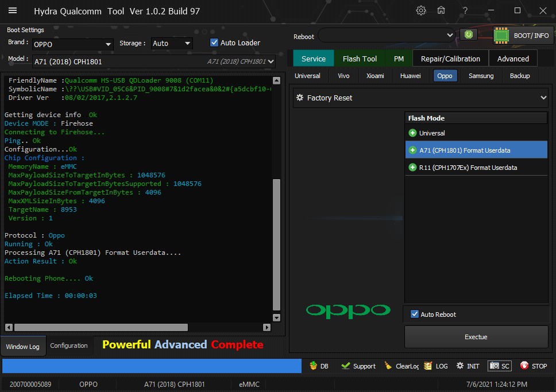Click the Exectue button
The image size is (556, 392).
point(476,337)
